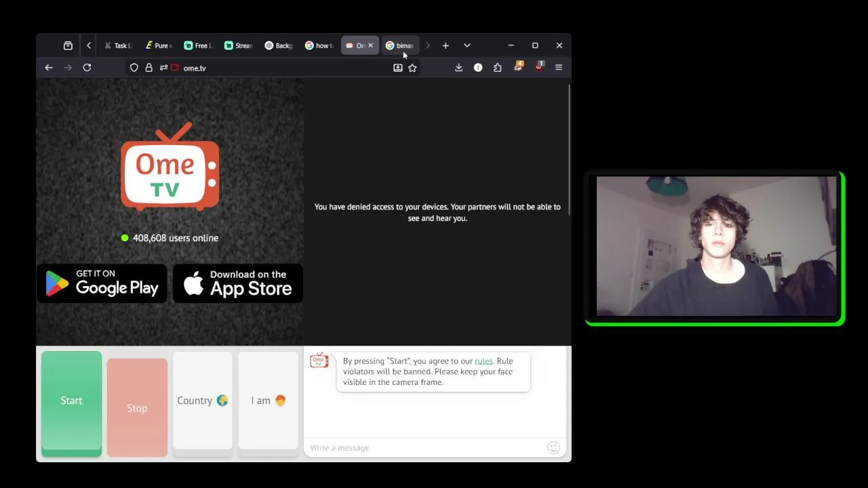
Task: Close the active OmeTV tab
Action: [x=370, y=45]
